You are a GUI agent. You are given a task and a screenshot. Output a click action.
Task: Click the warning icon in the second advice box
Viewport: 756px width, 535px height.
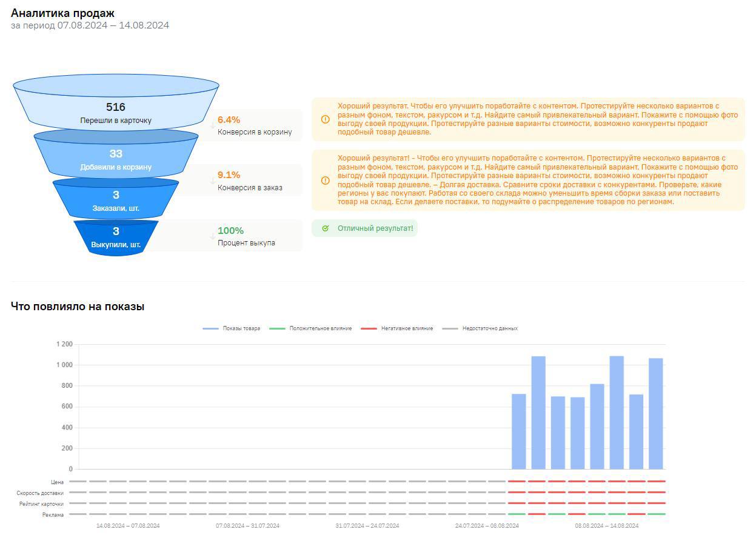tap(325, 181)
